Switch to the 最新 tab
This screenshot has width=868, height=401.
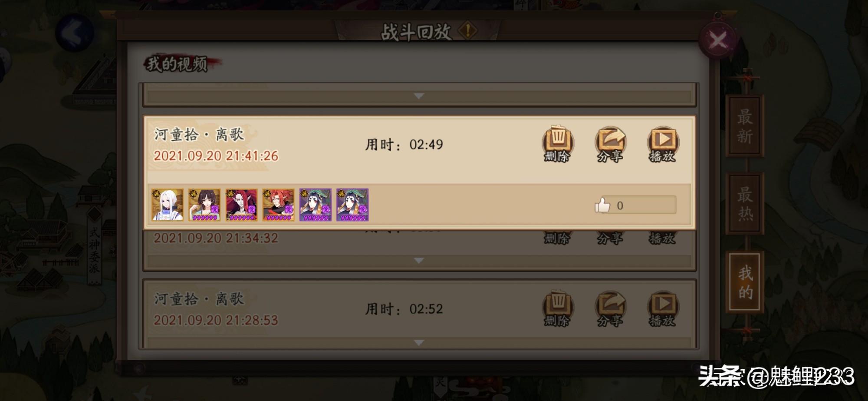coord(745,126)
